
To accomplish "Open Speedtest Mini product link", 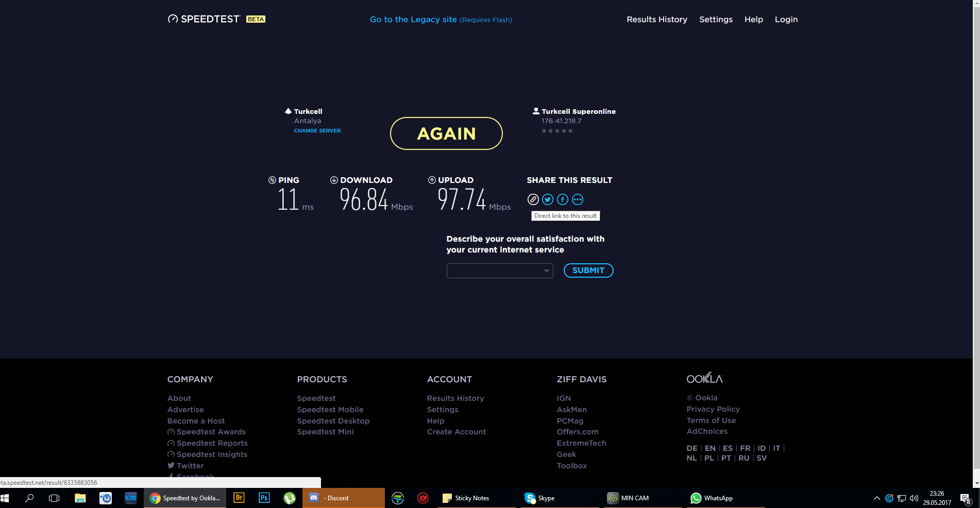I will coord(326,432).
